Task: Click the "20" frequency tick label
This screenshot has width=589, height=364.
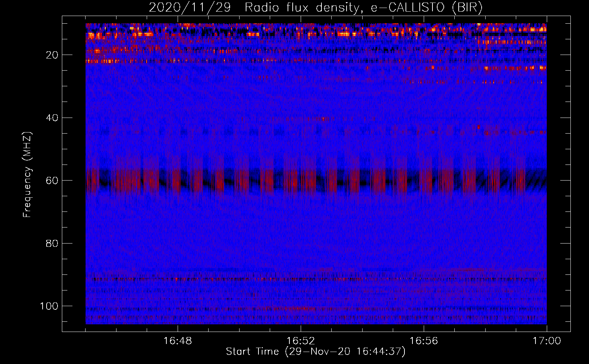Action: tap(52, 55)
